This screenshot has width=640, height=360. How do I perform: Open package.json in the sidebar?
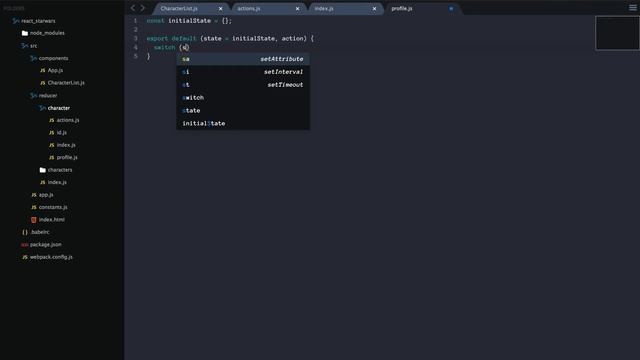[x=46, y=244]
